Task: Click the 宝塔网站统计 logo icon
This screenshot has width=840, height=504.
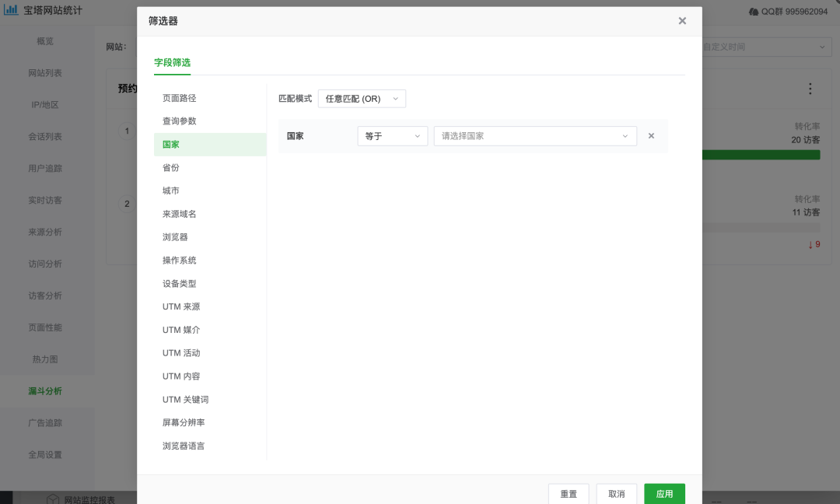Action: coord(11,9)
